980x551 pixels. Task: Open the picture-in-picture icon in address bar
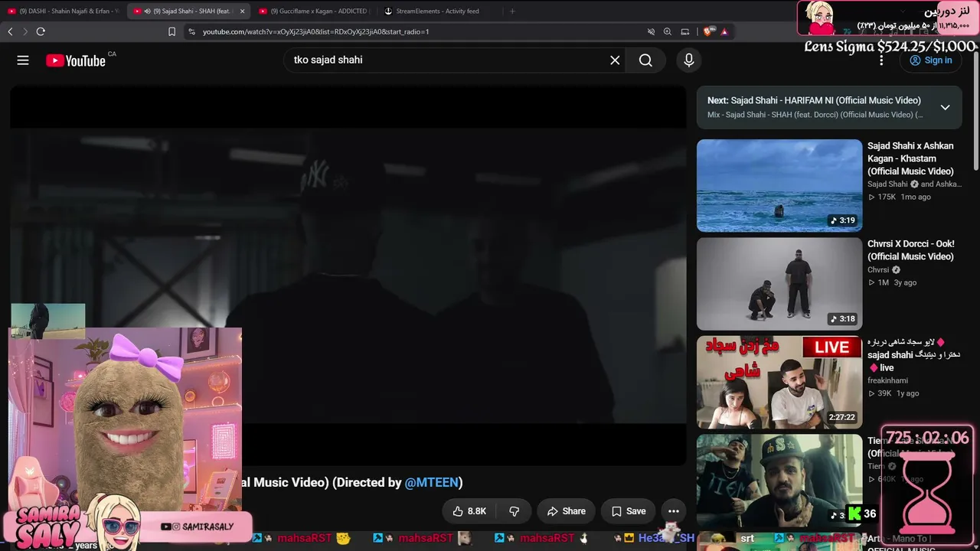tap(685, 31)
